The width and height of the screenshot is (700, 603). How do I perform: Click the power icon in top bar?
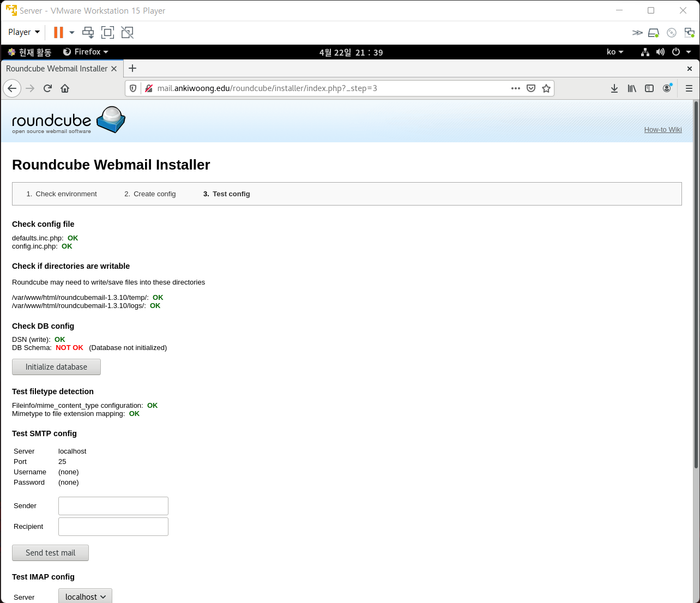(676, 52)
